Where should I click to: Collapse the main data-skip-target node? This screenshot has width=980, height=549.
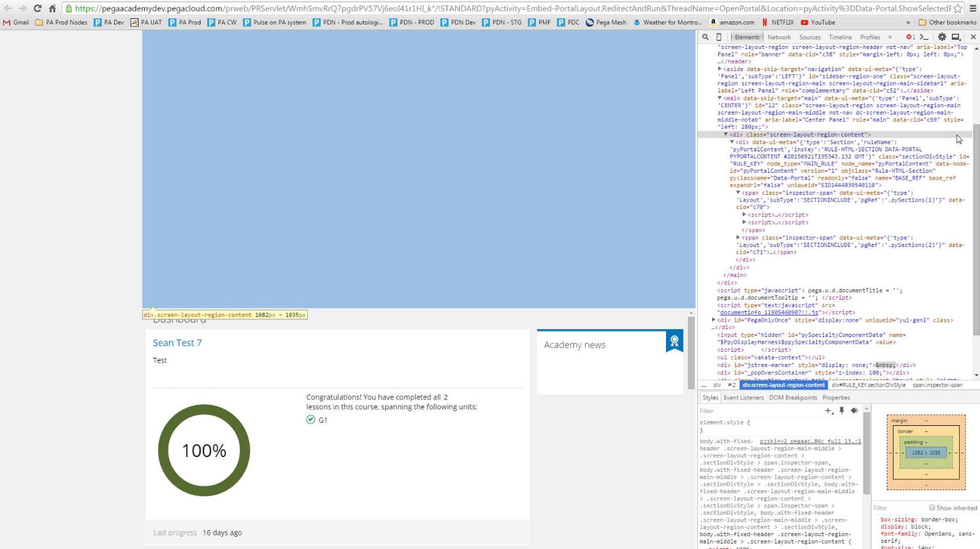[x=720, y=98]
